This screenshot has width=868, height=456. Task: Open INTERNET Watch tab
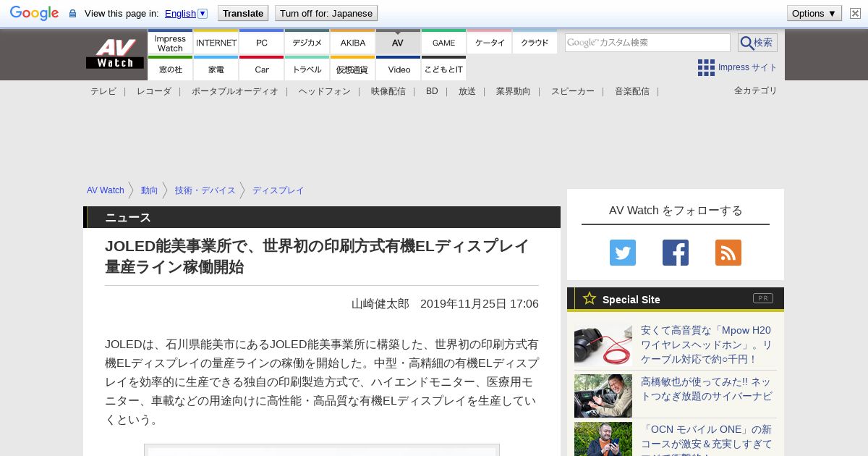[x=216, y=43]
